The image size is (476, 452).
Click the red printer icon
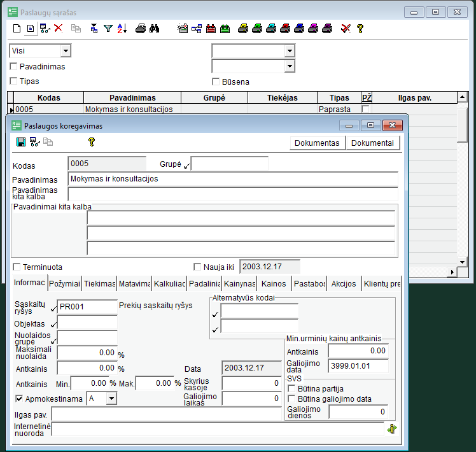pos(284,29)
